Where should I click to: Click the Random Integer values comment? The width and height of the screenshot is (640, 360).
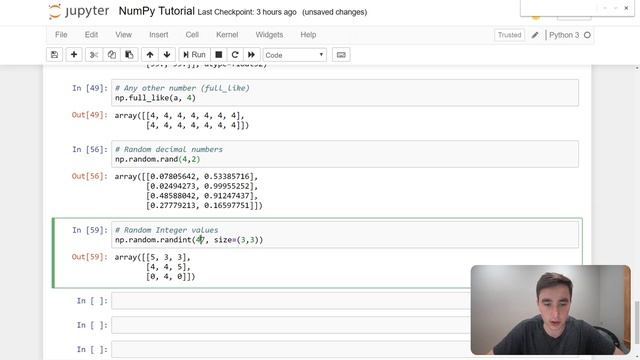[x=167, y=230]
